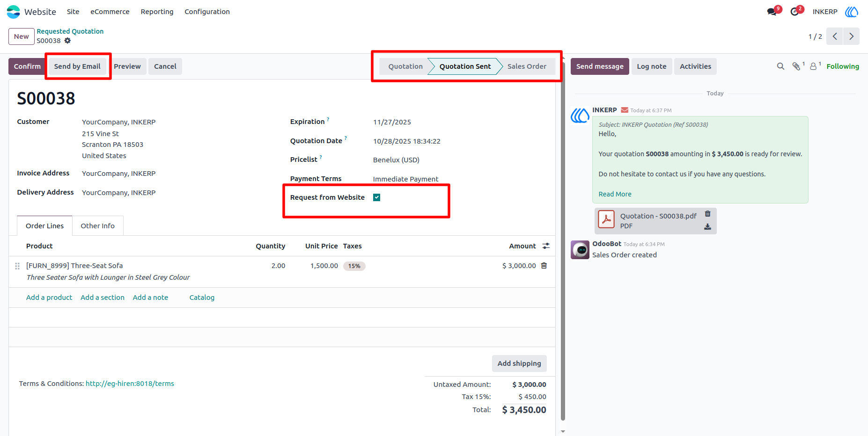Search chatter messages with magnifier icon
This screenshot has height=436, width=868.
[x=780, y=66]
